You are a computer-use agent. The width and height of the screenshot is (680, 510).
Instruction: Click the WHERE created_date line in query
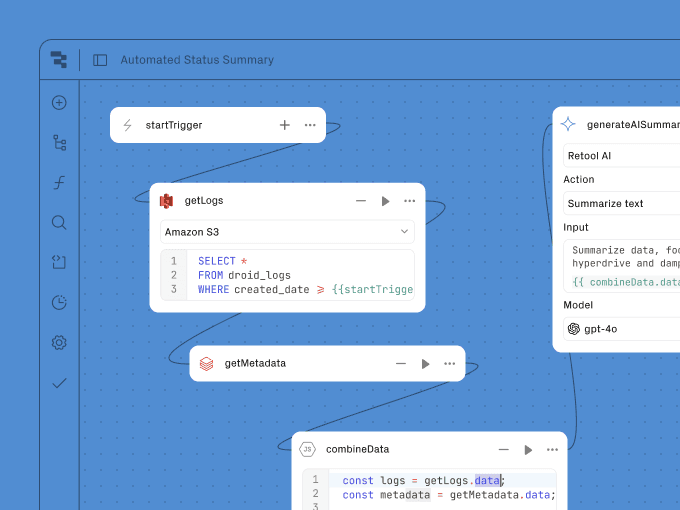click(x=305, y=290)
